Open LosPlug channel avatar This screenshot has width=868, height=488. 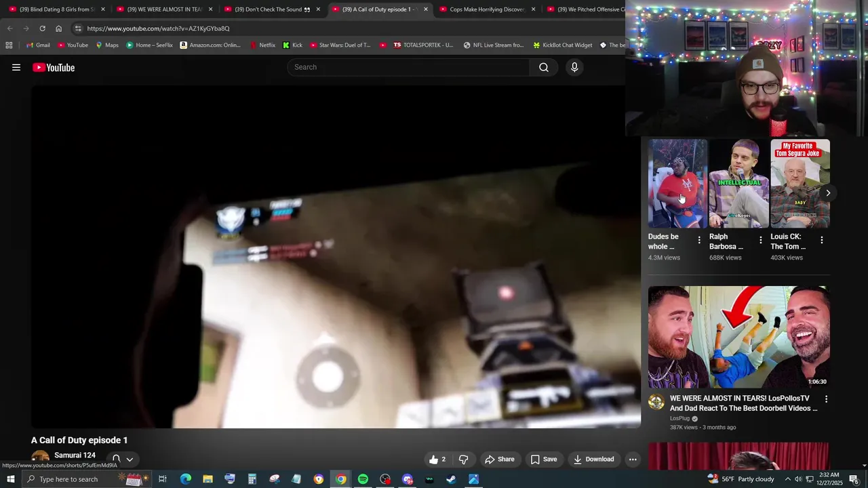tap(656, 402)
